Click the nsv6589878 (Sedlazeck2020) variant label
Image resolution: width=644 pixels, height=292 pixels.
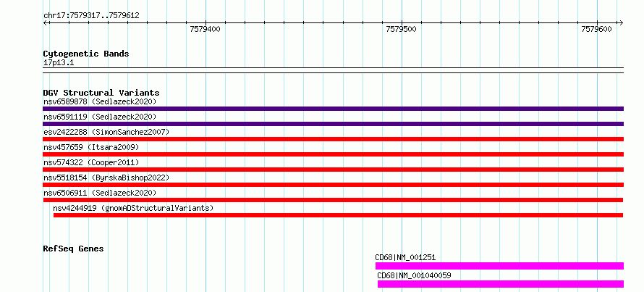pyautogui.click(x=100, y=101)
